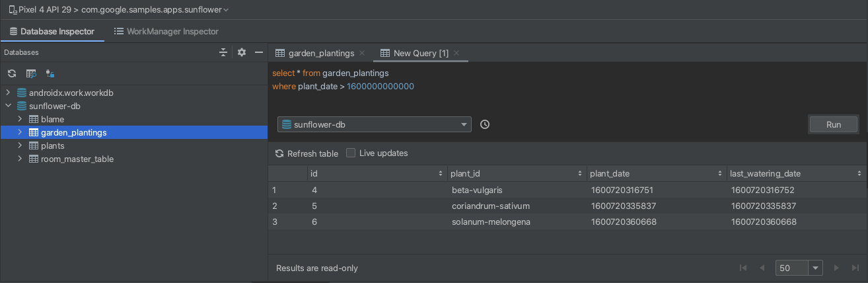Open Databases panel settings gear
This screenshot has width=868, height=283.
pyautogui.click(x=242, y=52)
